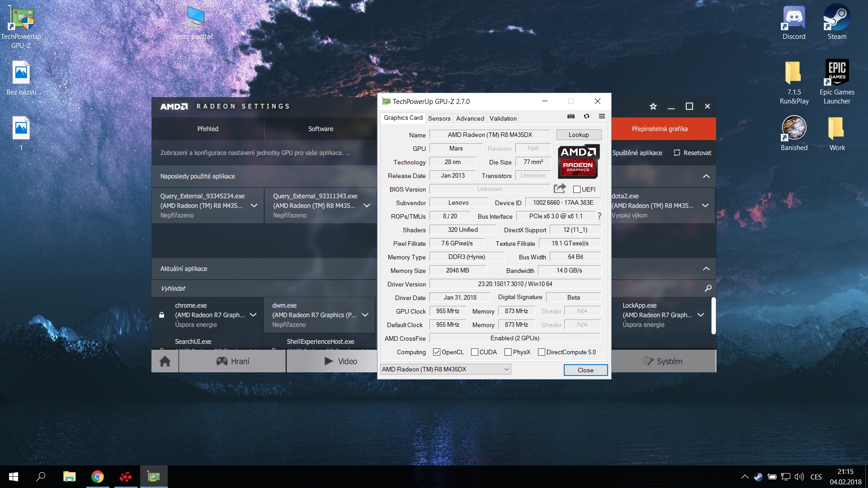Click the search magnifier in Vyhledat bar
868x488 pixels.
[708, 288]
